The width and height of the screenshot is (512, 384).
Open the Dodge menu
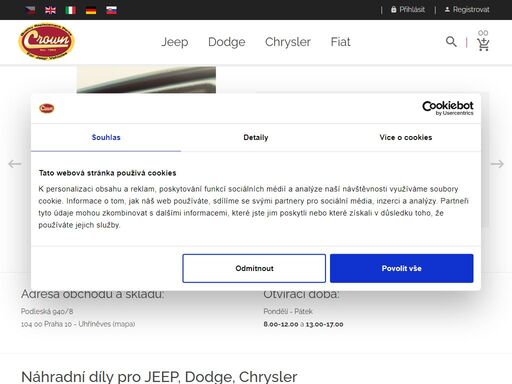227,42
